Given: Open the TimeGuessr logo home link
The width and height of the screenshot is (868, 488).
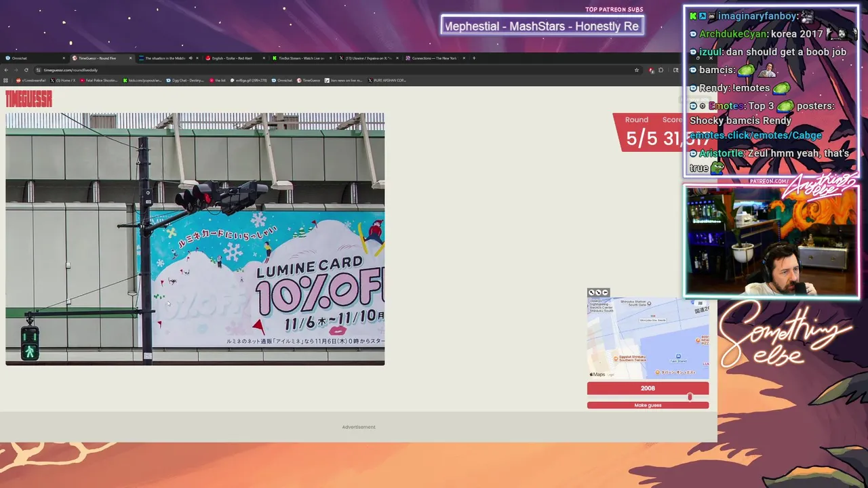Looking at the screenshot, I should 28,100.
